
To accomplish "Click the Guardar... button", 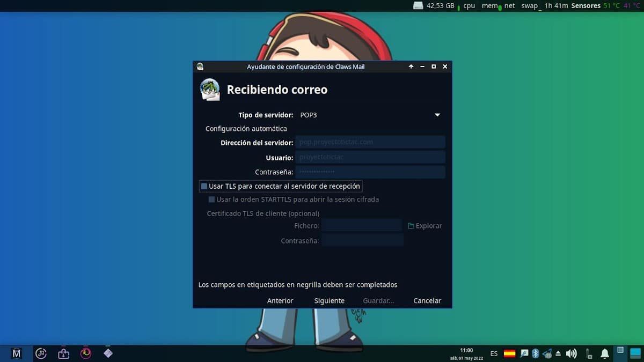I will (378, 300).
